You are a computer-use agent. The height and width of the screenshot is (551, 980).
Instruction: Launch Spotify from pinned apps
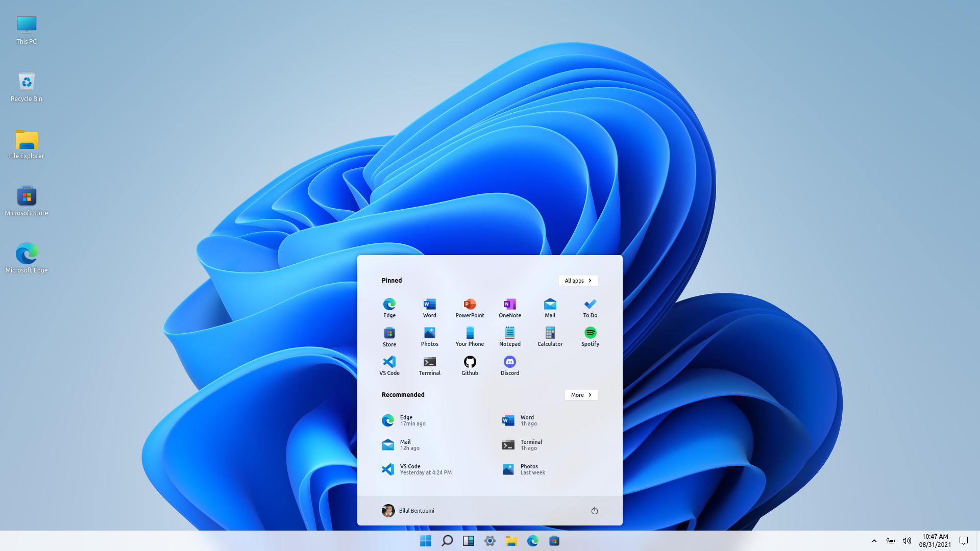tap(590, 337)
